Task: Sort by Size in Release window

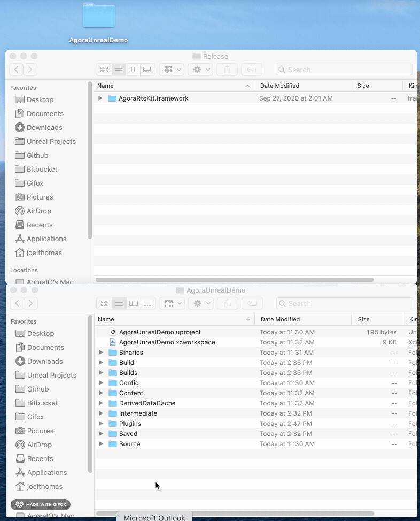Action: [x=377, y=86]
